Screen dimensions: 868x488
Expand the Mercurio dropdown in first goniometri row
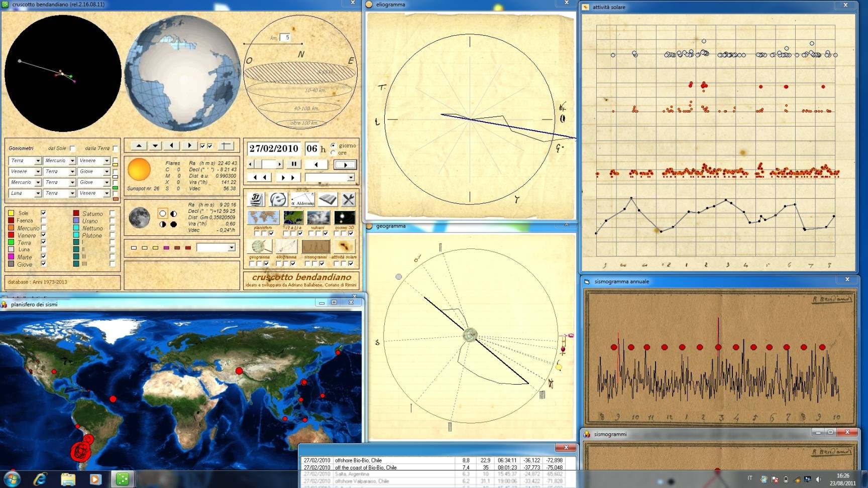point(72,161)
